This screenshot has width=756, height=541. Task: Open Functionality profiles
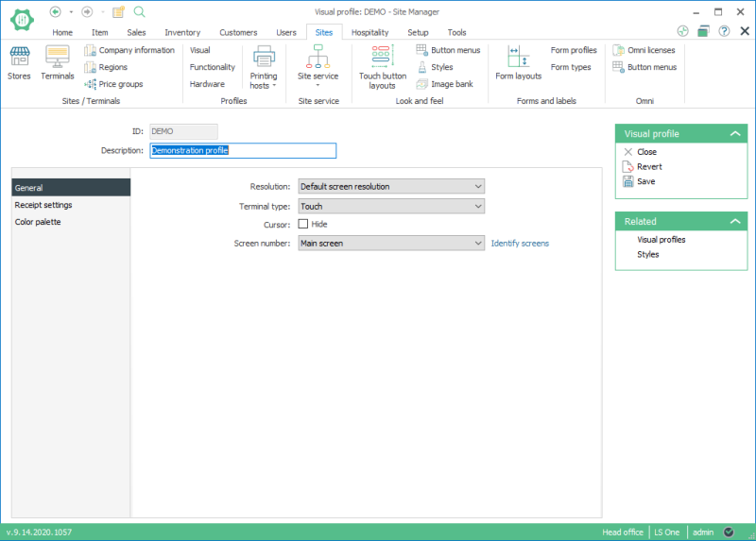pos(212,67)
